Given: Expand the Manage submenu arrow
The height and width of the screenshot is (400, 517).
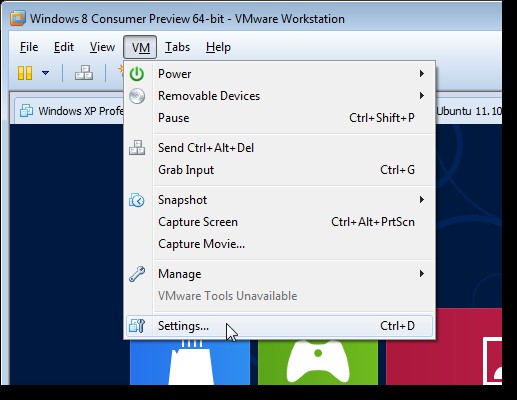Looking at the screenshot, I should (x=422, y=274).
